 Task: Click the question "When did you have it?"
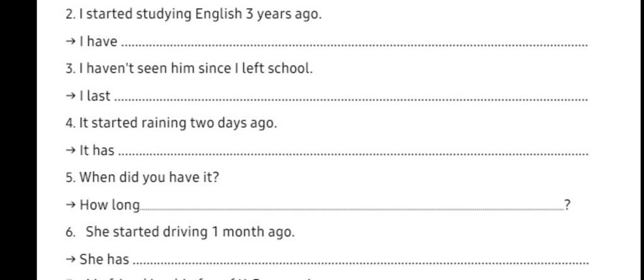[x=149, y=178]
